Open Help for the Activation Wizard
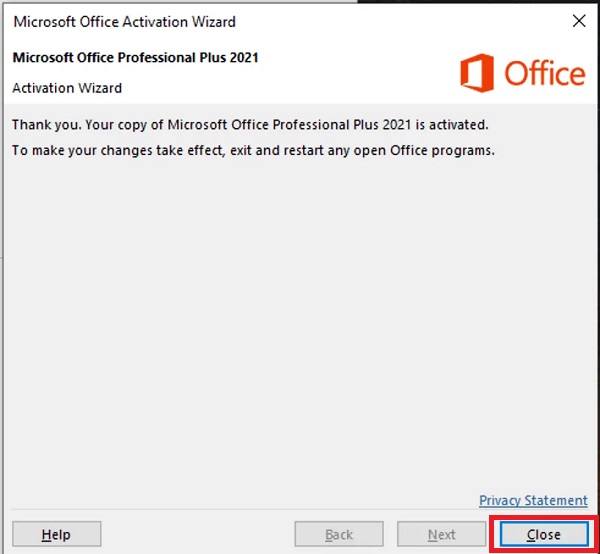Screen dimensions: 600x554 [x=56, y=535]
